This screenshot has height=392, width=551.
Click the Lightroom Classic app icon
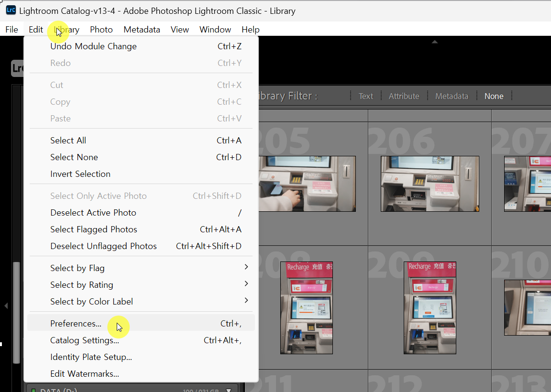(x=11, y=10)
